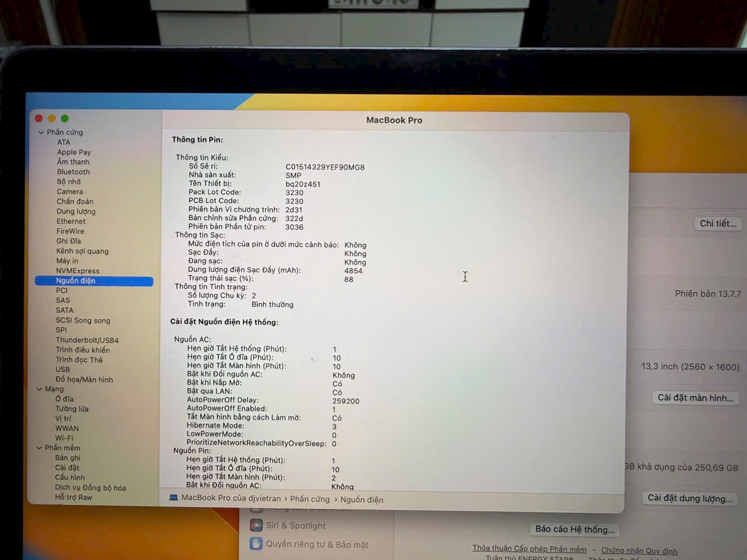This screenshot has width=747, height=560.
Task: Select FireWire in the sidebar
Action: tap(71, 232)
